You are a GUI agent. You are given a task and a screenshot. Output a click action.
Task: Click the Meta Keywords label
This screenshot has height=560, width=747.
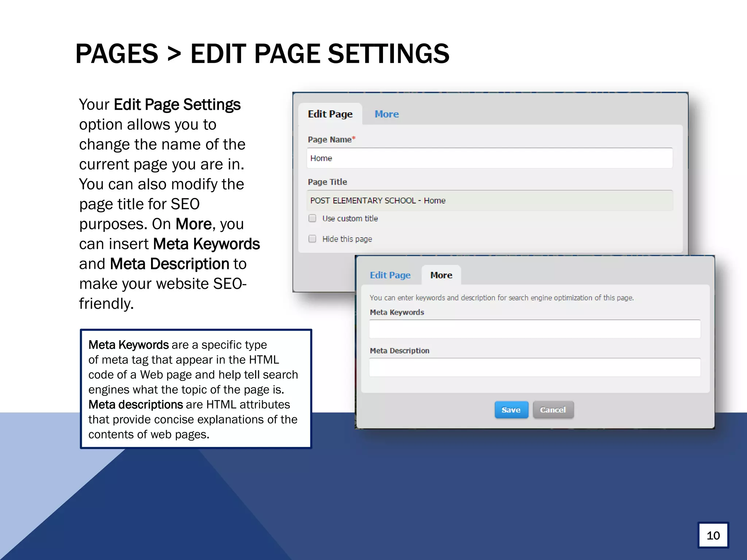[x=397, y=312]
